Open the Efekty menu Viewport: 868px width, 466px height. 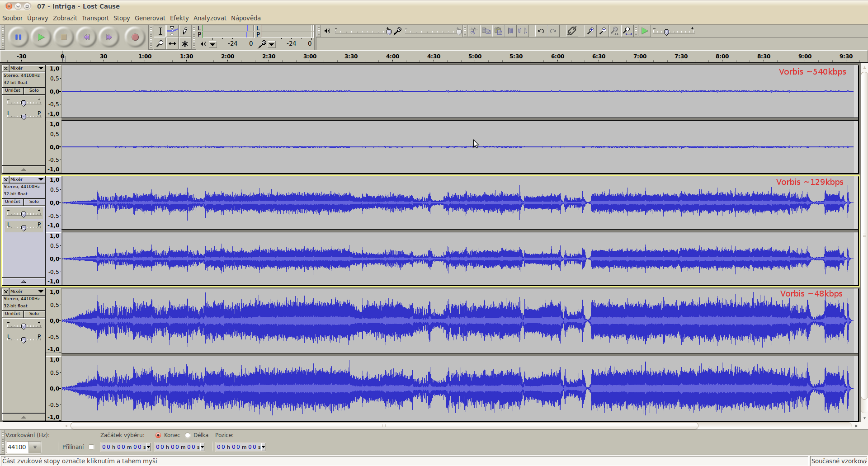tap(179, 18)
